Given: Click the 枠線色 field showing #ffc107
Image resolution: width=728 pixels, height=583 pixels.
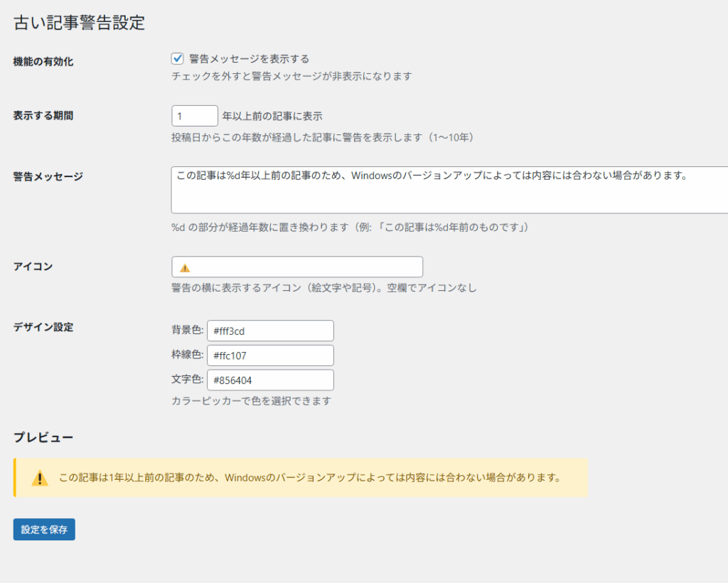Looking at the screenshot, I should click(x=270, y=355).
